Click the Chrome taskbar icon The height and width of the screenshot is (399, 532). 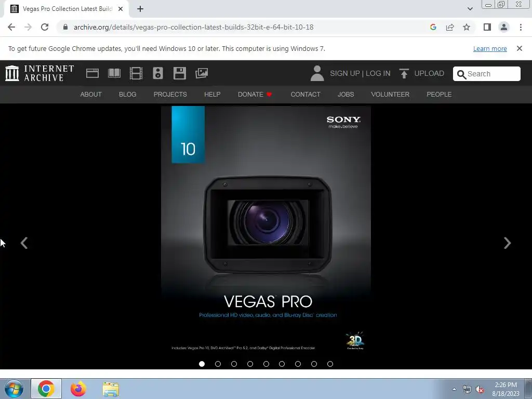pos(46,389)
